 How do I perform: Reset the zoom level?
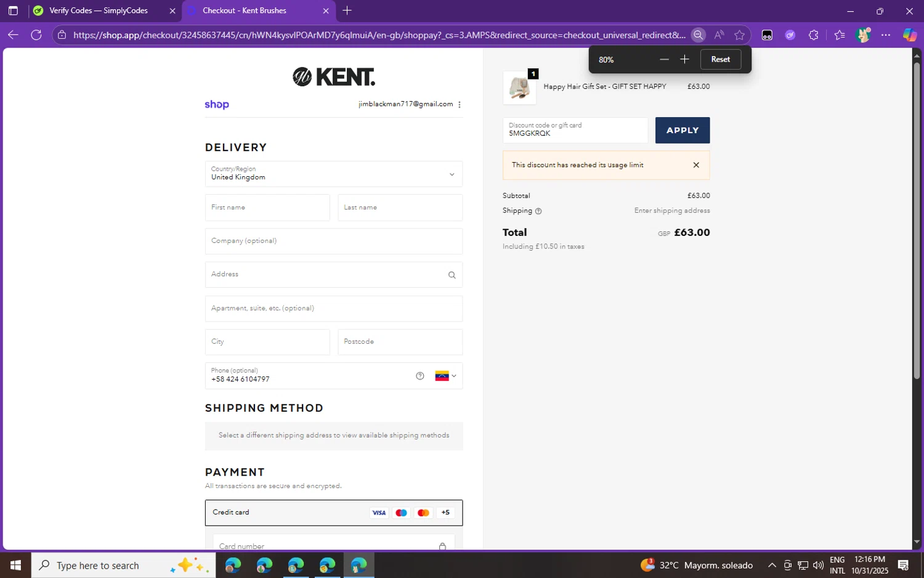pos(721,59)
